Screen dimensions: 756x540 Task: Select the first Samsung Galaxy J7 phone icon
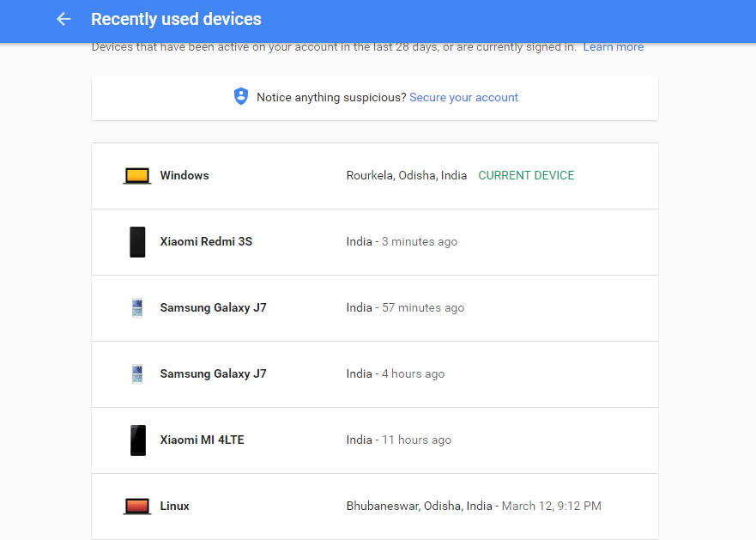(x=137, y=307)
